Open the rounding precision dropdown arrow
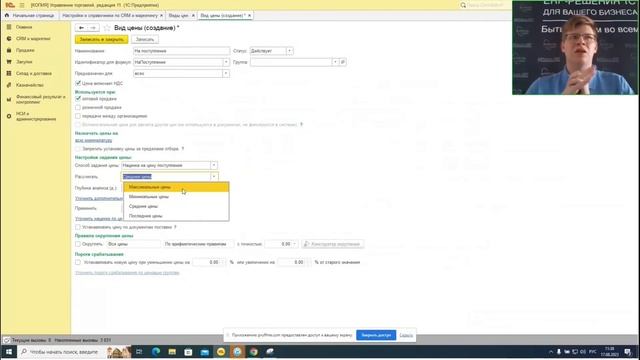The image size is (640, 360). [294, 244]
